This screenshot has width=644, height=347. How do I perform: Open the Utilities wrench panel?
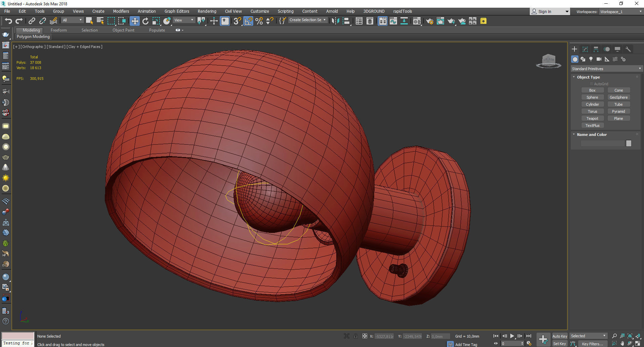pyautogui.click(x=628, y=49)
